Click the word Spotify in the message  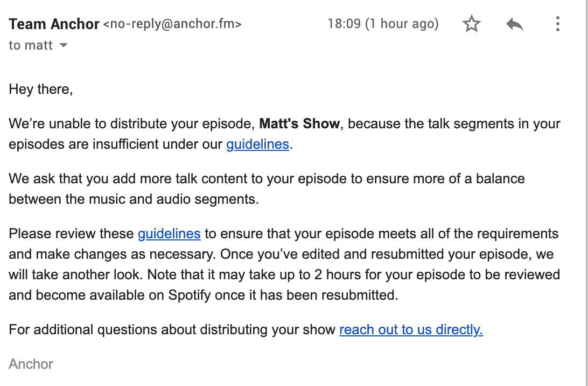[x=190, y=295]
